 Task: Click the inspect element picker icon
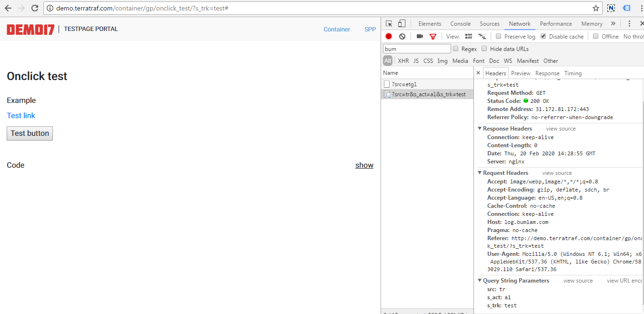pyautogui.click(x=389, y=24)
